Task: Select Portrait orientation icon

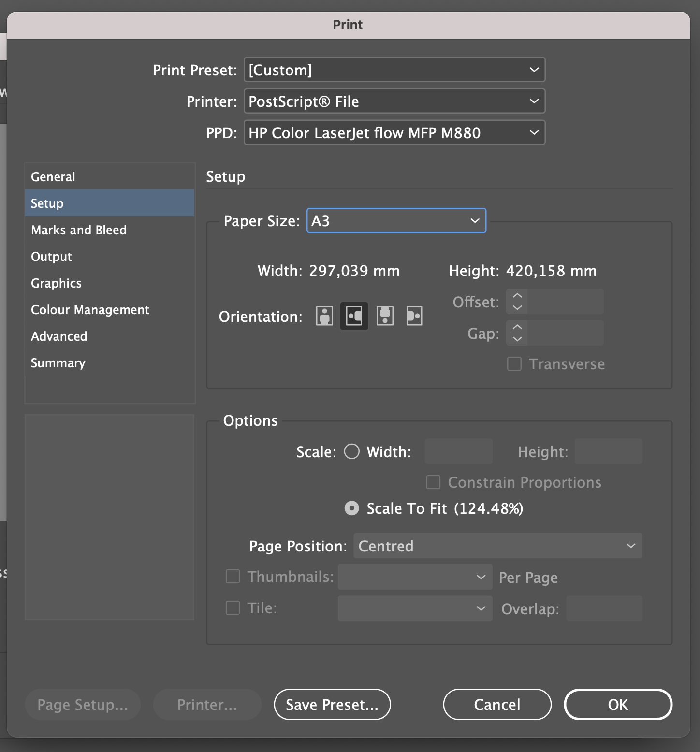Action: (x=324, y=316)
